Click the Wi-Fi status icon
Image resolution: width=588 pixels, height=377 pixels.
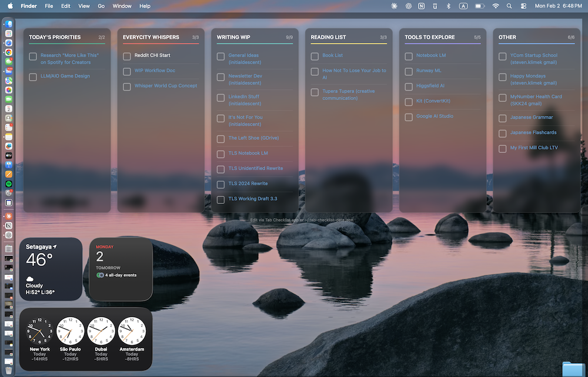click(x=496, y=6)
